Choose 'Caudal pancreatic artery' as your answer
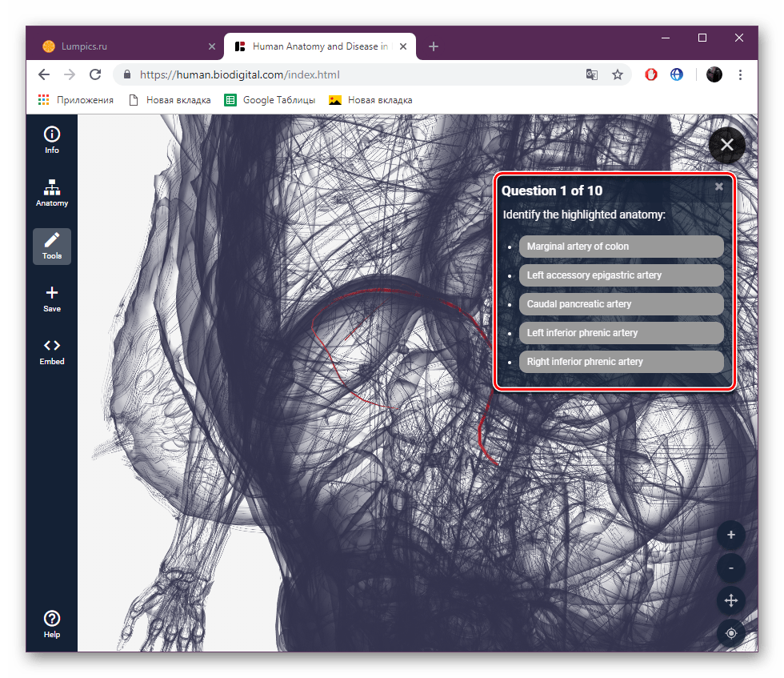 621,303
